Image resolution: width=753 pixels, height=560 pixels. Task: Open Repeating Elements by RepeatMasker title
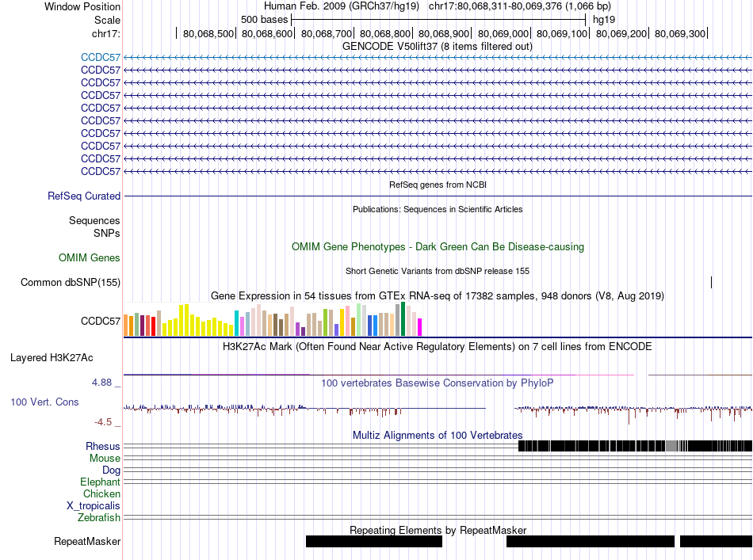pyautogui.click(x=438, y=530)
